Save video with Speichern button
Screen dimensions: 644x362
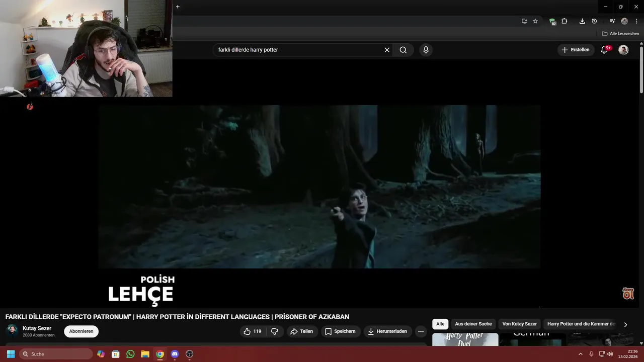point(340,331)
